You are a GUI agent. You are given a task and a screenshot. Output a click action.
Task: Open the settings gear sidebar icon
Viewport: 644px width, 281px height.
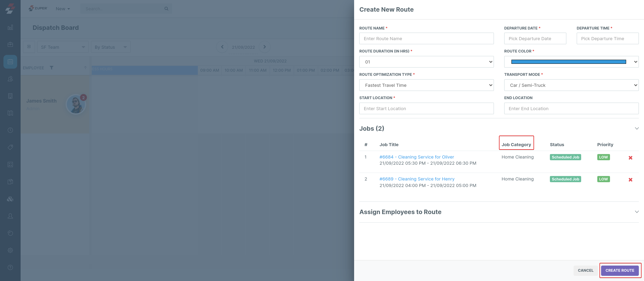pyautogui.click(x=10, y=250)
